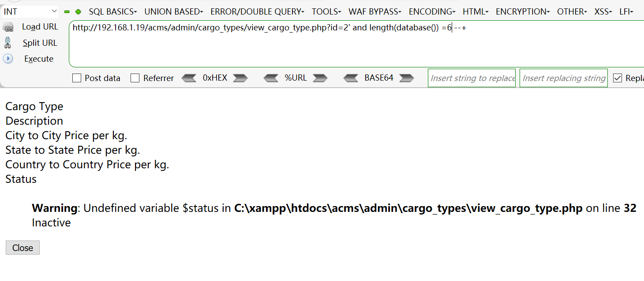Viewport: 644px width, 281px height.
Task: Click the Execute play icon
Action: (8, 59)
